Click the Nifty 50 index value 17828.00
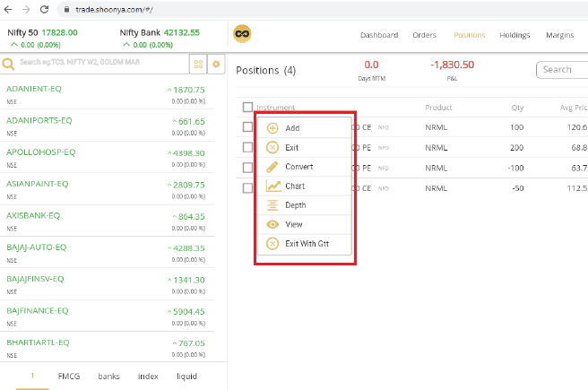 [x=60, y=32]
